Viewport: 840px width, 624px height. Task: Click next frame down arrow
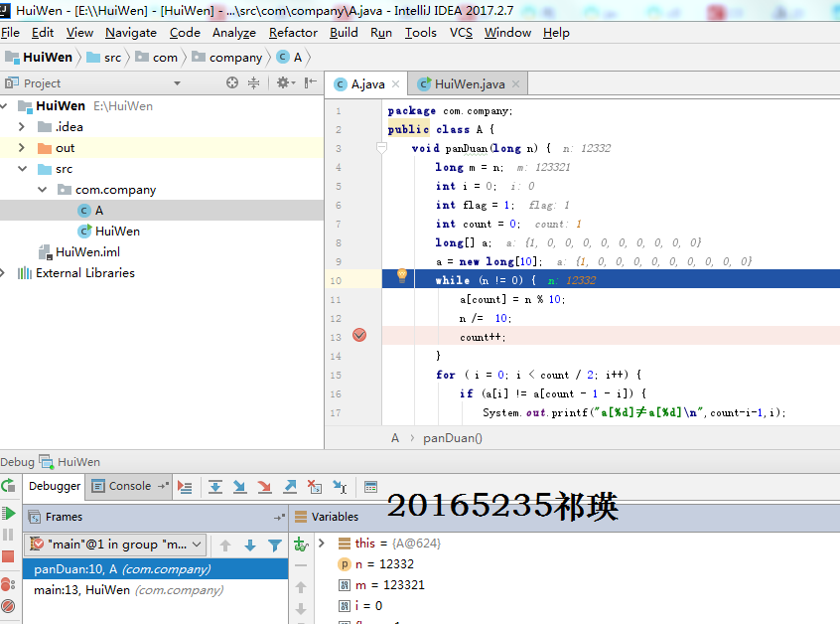coord(250,546)
